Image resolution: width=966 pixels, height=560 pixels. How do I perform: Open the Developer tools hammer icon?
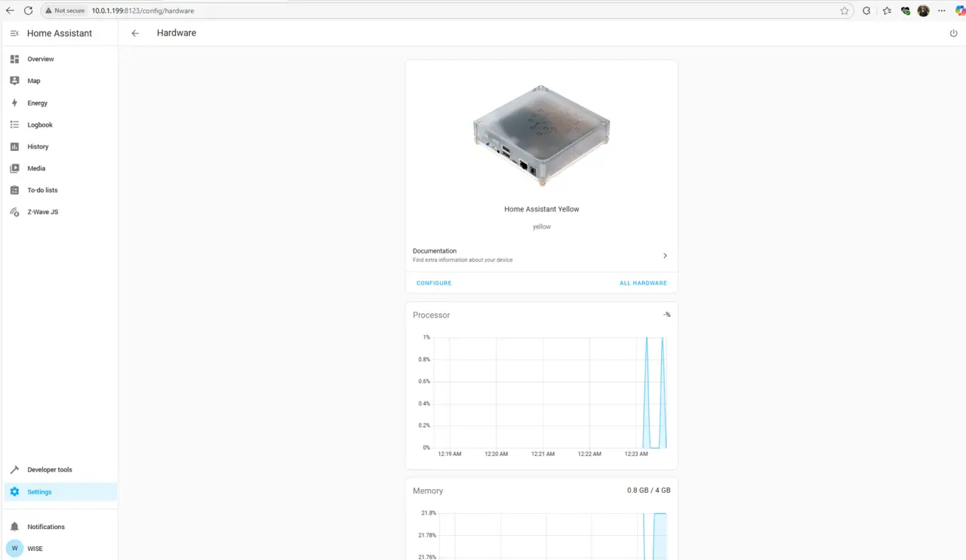[x=14, y=469]
